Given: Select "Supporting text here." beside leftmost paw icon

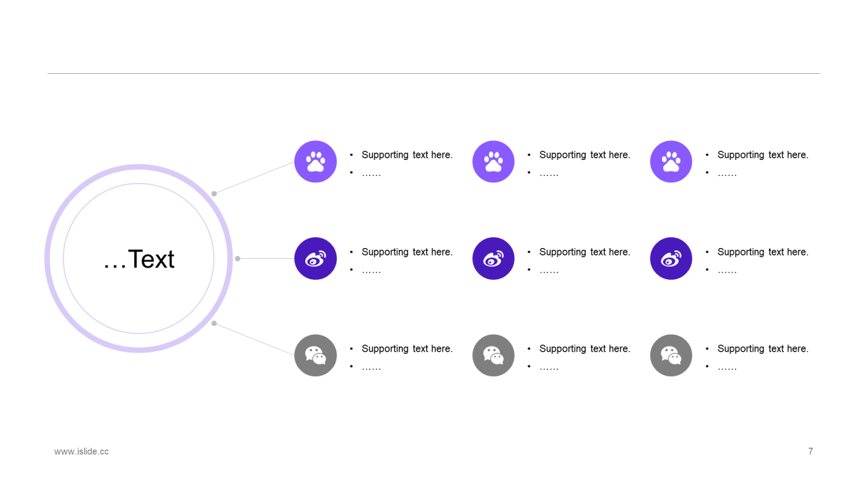Looking at the screenshot, I should coord(407,155).
